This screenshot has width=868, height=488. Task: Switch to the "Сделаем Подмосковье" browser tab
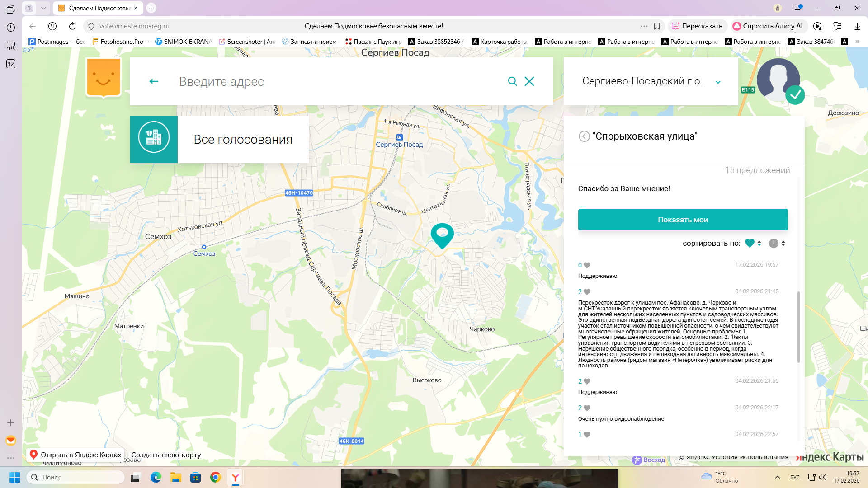98,8
